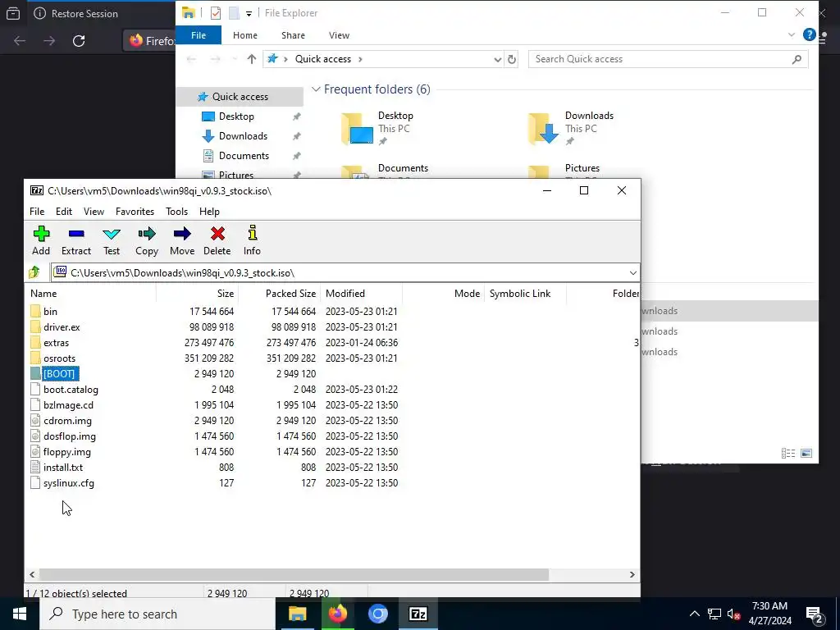The width and height of the screenshot is (840, 630).
Task: Select Quick access in navigation pane
Action: click(x=240, y=97)
